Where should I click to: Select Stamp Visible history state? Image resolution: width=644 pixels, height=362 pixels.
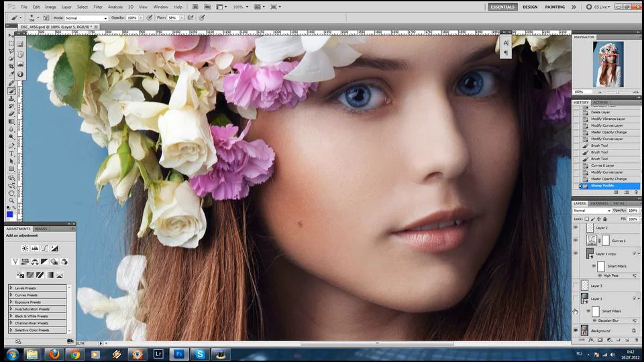pyautogui.click(x=610, y=186)
